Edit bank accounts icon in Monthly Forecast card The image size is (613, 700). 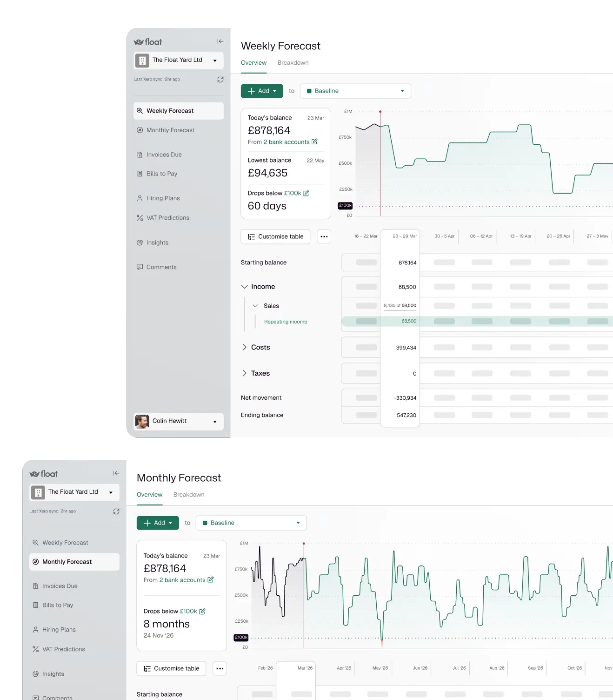tap(210, 579)
